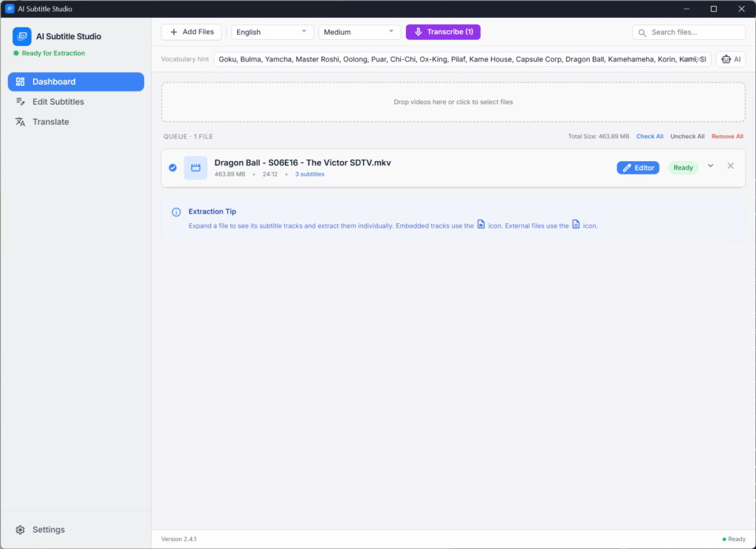Click the embedded track icon in tip

(481, 225)
